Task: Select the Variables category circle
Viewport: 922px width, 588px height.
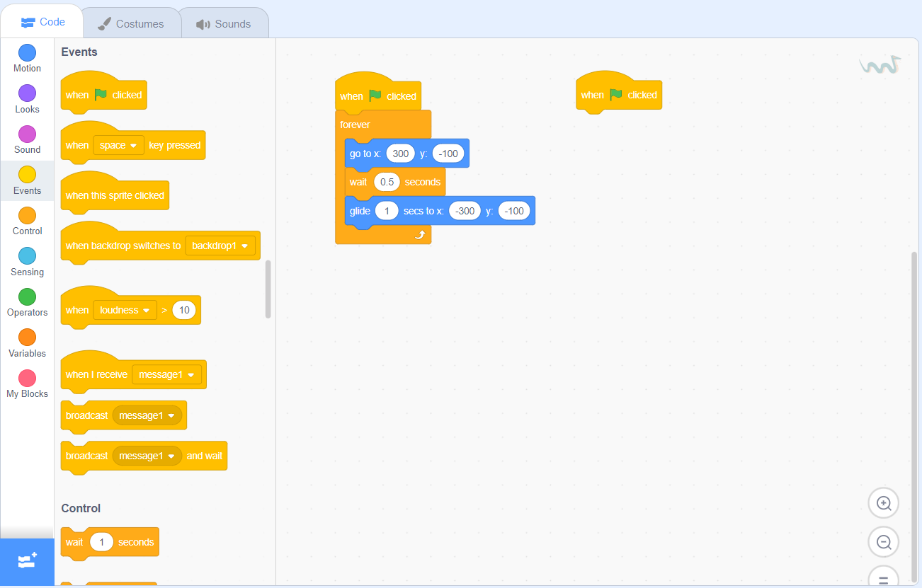Action: click(27, 338)
